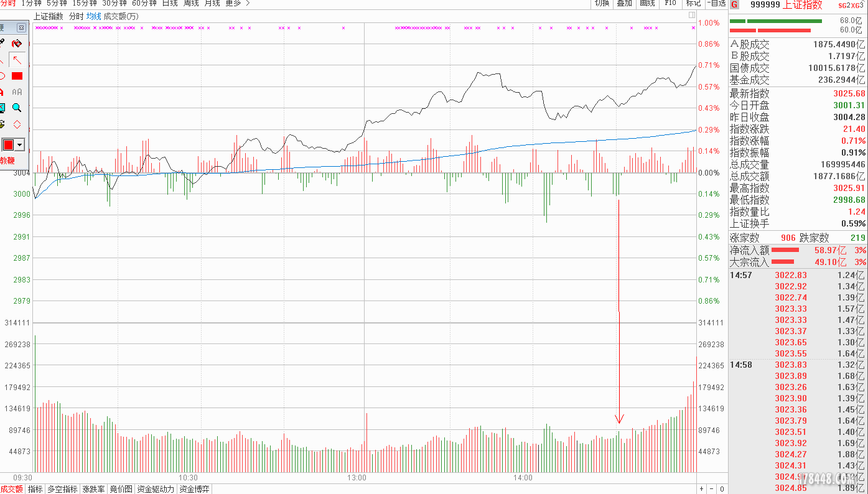Switch to the 15分钟 chart period
Screen dimensions: 868x494
tap(85, 3)
